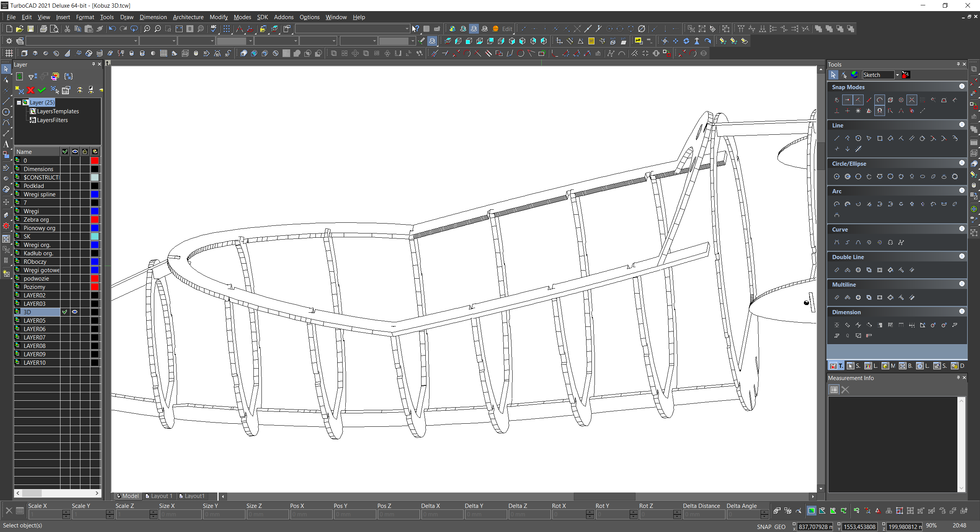Screen dimensions: 980x532
Task: Toggle the active checkmark of 3D layer
Action: pyautogui.click(x=65, y=312)
